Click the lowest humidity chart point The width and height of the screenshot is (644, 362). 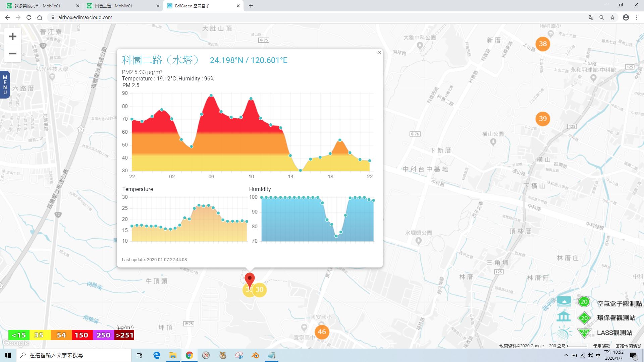point(336,236)
